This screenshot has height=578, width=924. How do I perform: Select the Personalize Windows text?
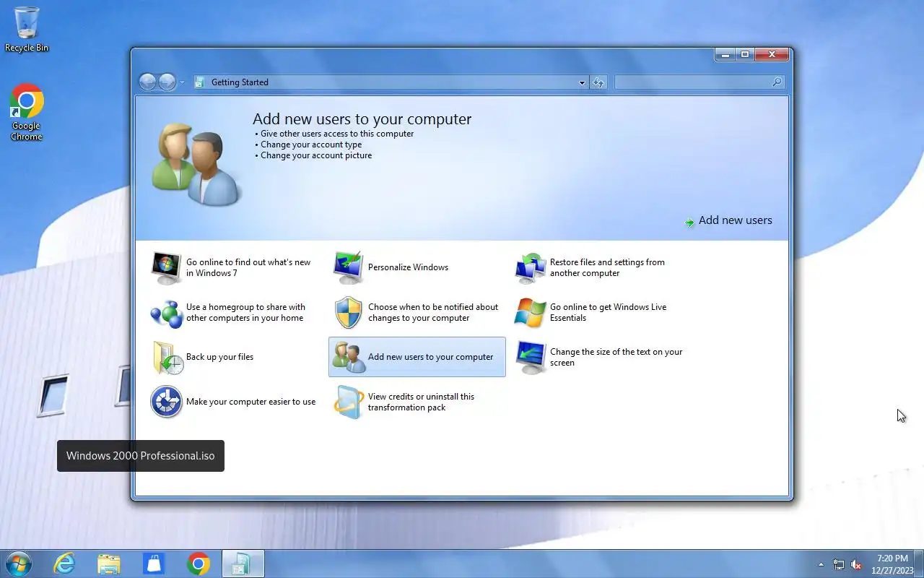408,267
